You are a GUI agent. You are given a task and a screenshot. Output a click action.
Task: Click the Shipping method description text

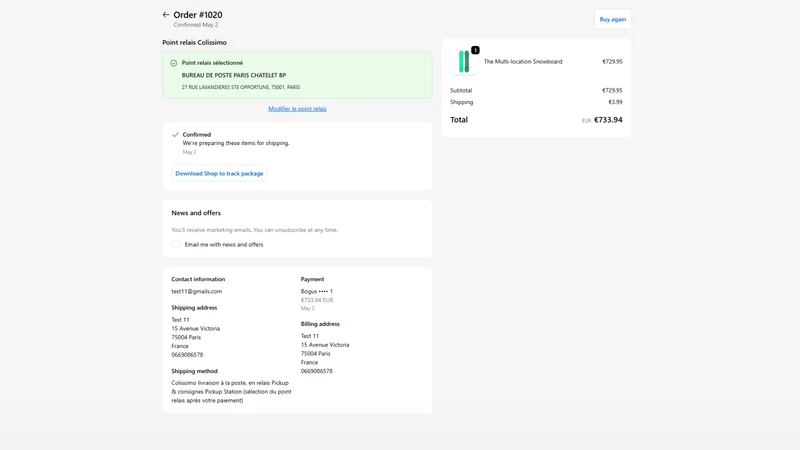231,391
